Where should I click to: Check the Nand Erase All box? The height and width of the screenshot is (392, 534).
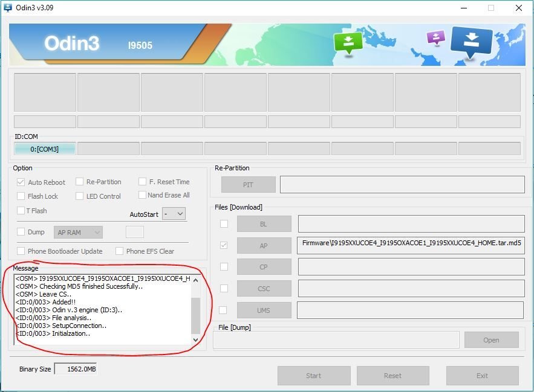coord(142,195)
